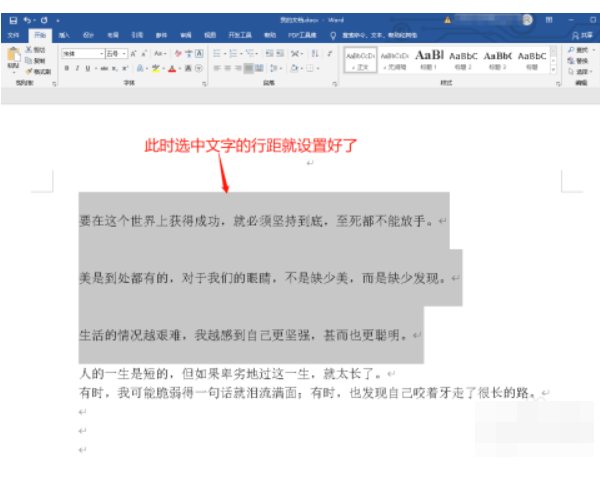Click the Text Effects glowing A icon
This screenshot has width=600, height=500.
click(x=140, y=68)
